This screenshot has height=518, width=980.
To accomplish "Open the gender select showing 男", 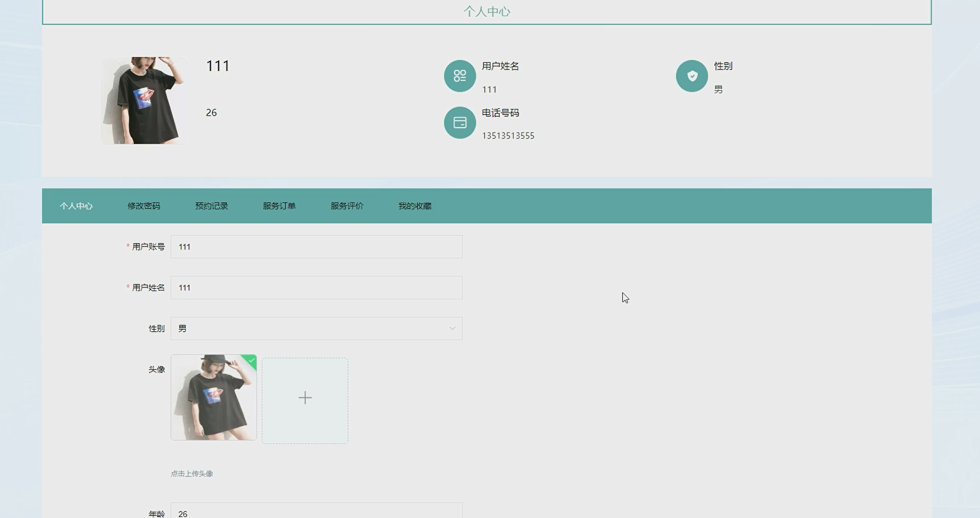I will (312, 328).
